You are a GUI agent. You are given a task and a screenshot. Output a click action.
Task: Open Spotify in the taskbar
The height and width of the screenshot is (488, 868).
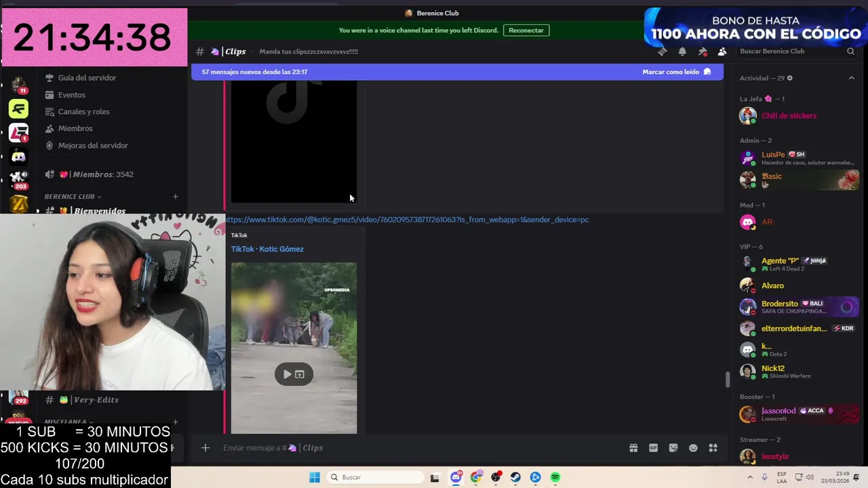(x=555, y=477)
